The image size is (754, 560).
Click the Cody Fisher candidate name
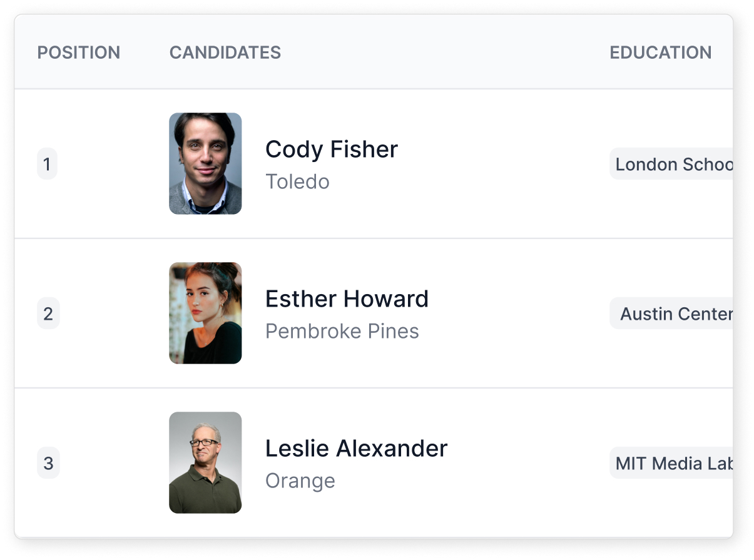[332, 150]
